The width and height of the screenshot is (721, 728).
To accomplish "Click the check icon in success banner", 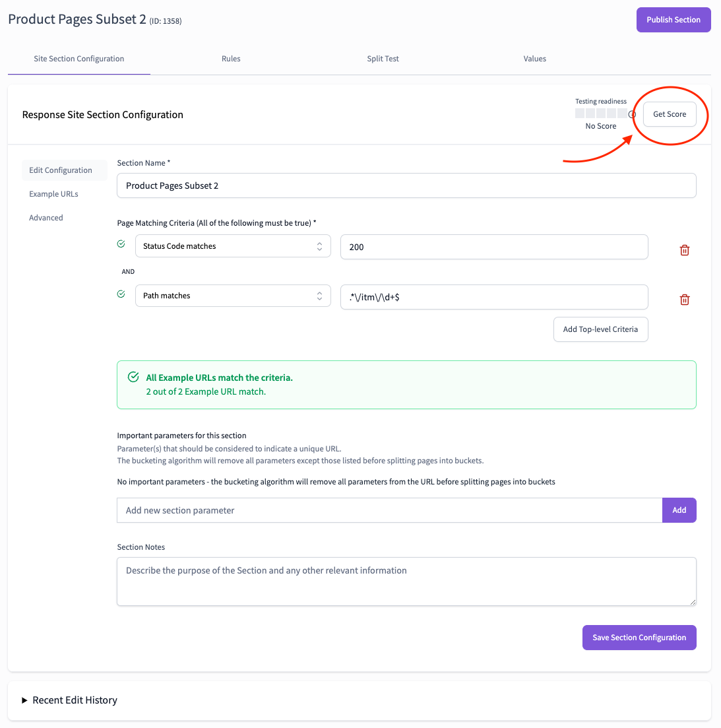I will pos(133,377).
